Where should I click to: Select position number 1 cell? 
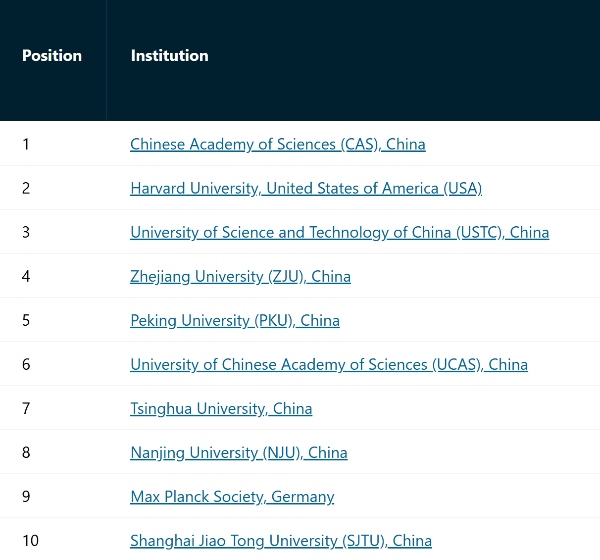(x=53, y=144)
